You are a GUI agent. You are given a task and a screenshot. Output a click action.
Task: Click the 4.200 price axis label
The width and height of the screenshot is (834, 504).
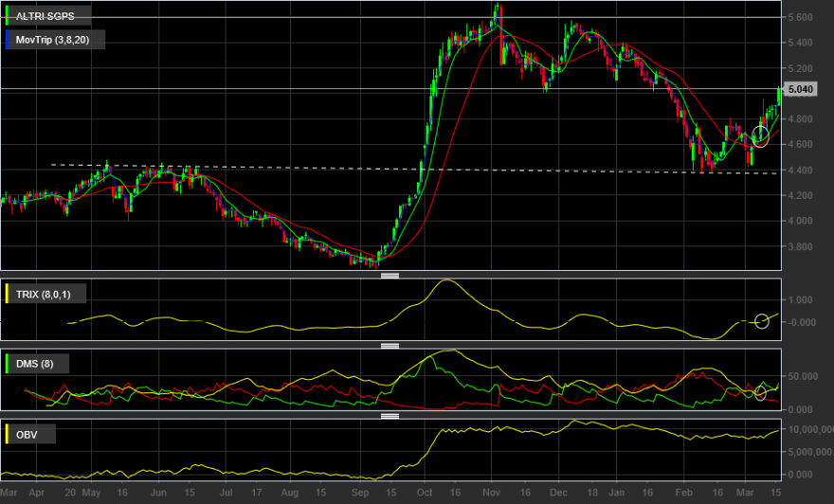[x=800, y=195]
